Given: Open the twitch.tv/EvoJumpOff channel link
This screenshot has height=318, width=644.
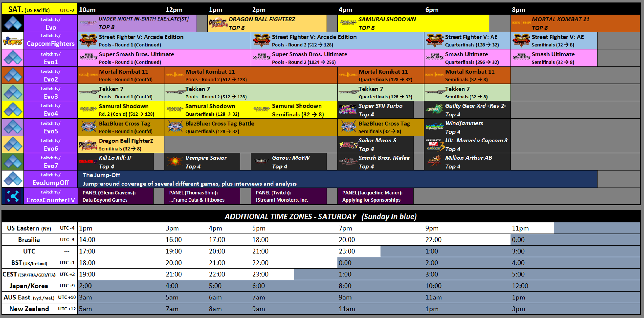Looking at the screenshot, I should 50,179.
